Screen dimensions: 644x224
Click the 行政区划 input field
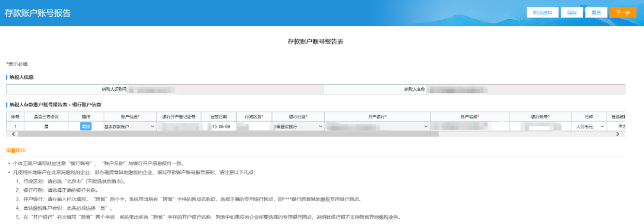[x=253, y=127]
